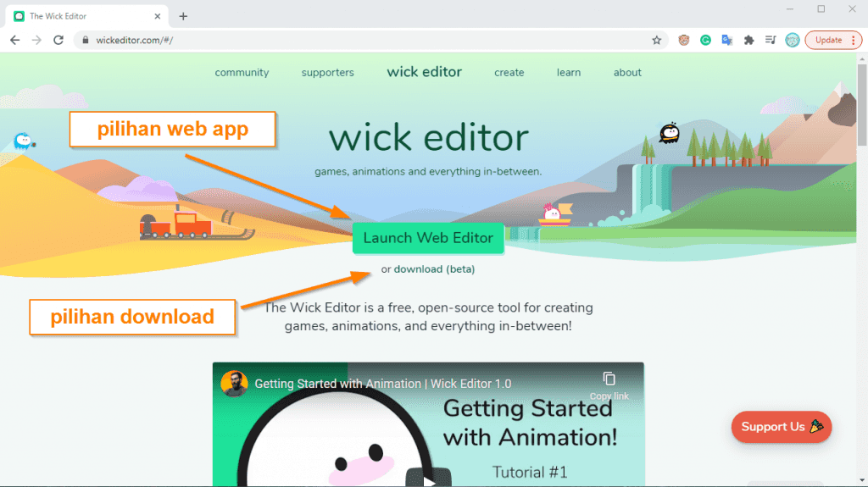Viewport: 868px width, 487px height.
Task: Open the learn nav item
Action: 569,73
